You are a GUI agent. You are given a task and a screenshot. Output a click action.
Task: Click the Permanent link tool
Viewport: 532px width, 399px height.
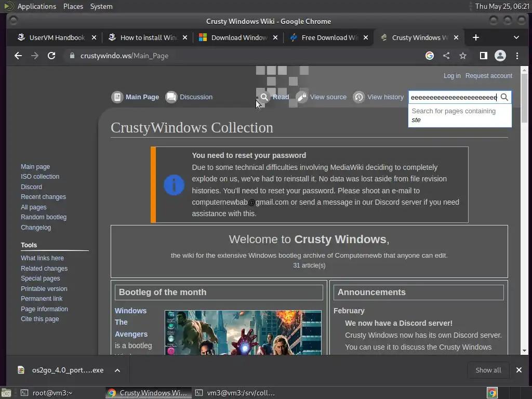[x=42, y=299]
